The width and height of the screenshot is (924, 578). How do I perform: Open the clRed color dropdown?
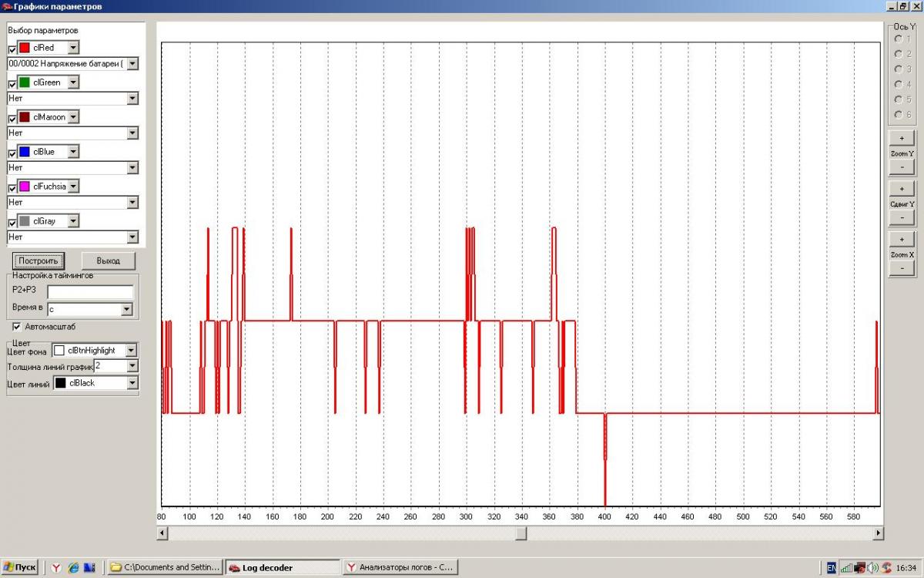click(x=73, y=48)
